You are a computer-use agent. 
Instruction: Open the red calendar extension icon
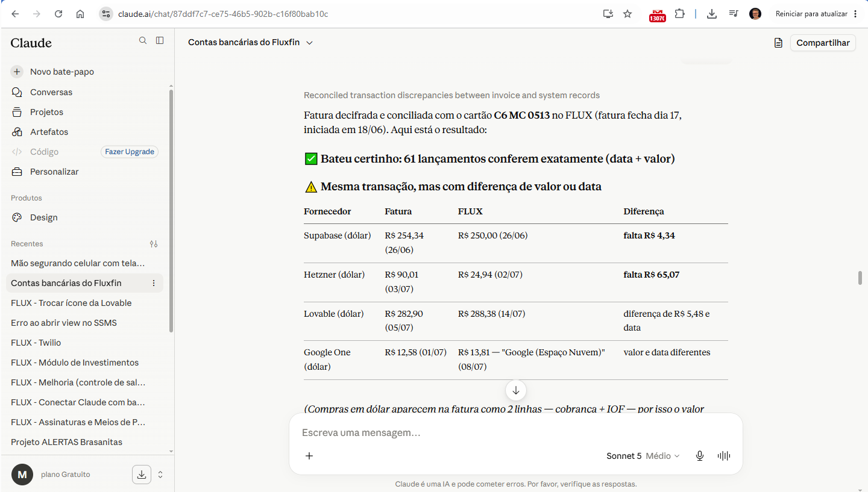(x=657, y=14)
